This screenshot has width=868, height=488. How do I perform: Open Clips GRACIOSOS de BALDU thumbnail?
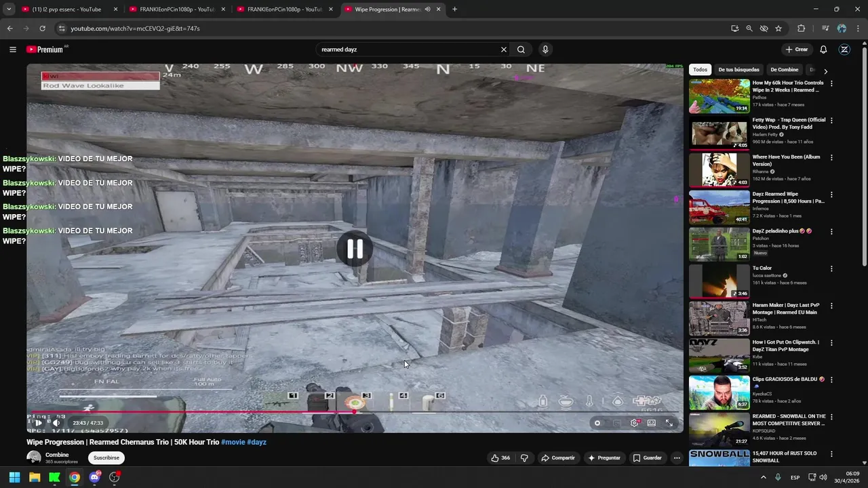[x=719, y=393]
